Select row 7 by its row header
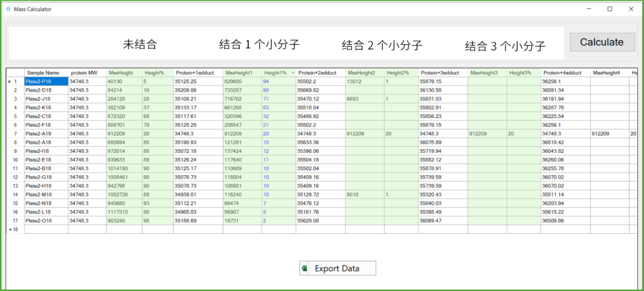The height and width of the screenshot is (291, 644). (15, 134)
